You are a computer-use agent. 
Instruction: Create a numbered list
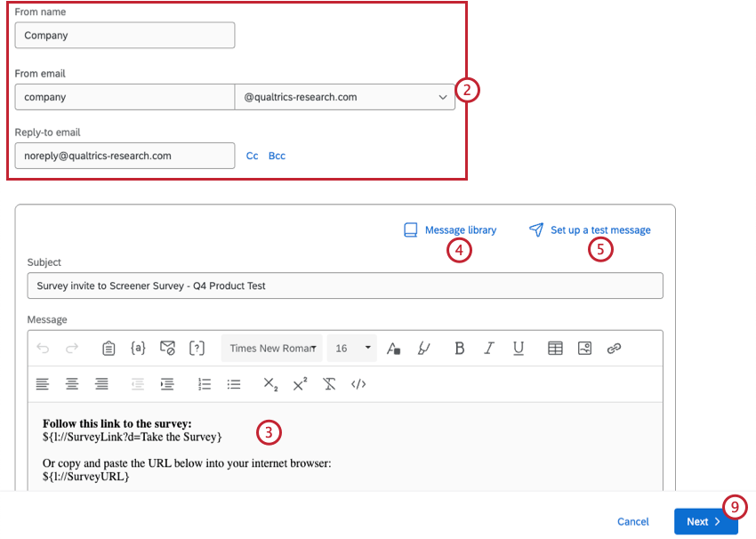point(204,383)
